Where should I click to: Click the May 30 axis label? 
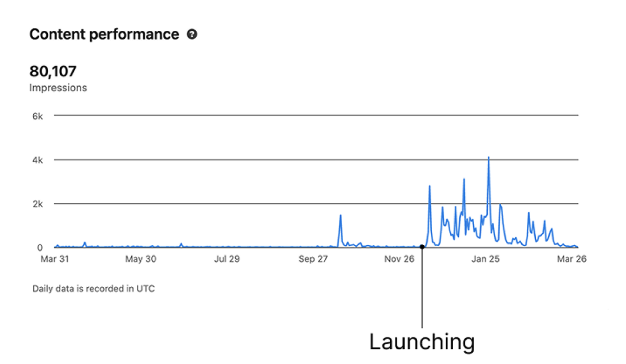click(141, 259)
